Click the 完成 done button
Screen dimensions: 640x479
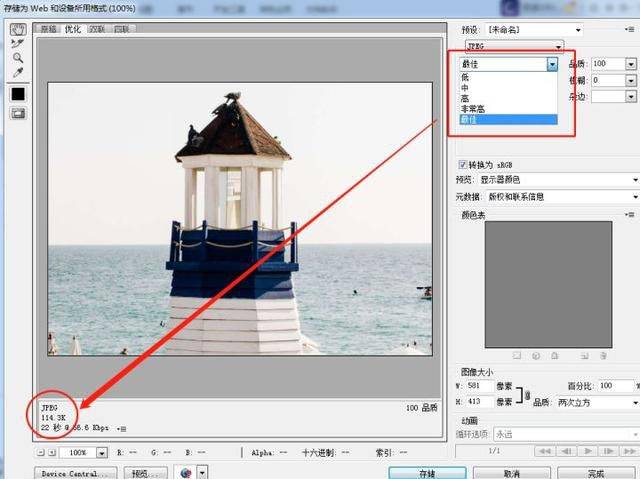point(596,473)
